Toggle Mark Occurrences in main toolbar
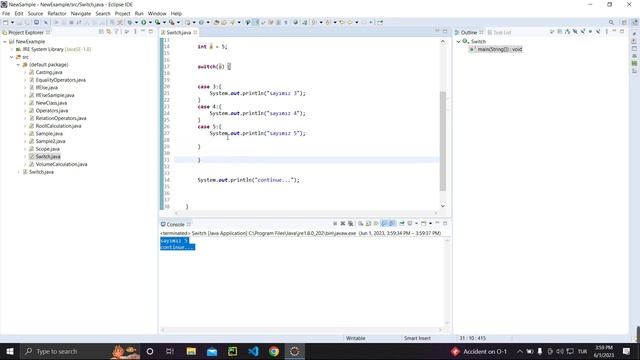This screenshot has width=640, height=360. point(256,22)
